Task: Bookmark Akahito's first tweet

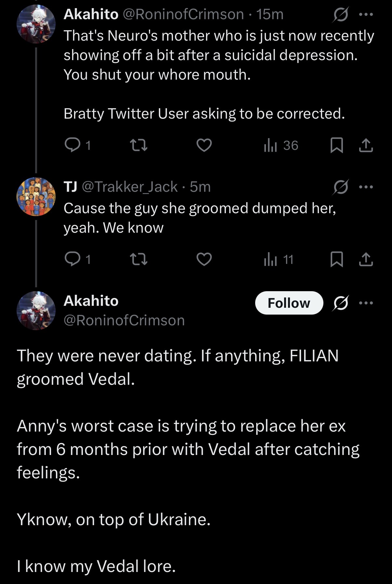Action: pyautogui.click(x=336, y=145)
